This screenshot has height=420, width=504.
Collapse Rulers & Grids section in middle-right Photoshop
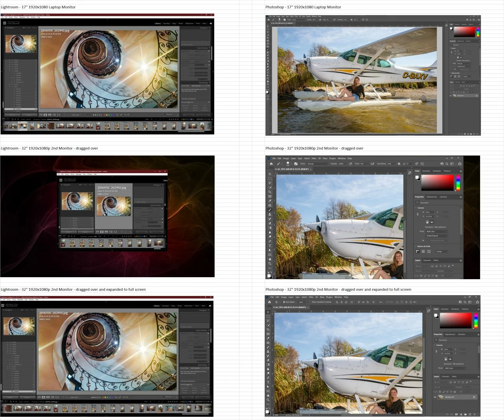[415, 246]
